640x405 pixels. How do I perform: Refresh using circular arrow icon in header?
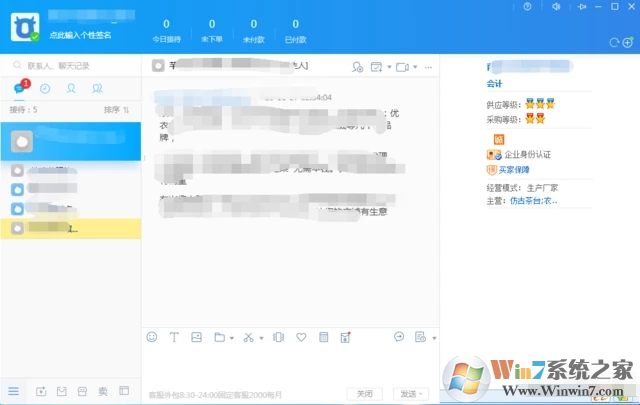(614, 42)
